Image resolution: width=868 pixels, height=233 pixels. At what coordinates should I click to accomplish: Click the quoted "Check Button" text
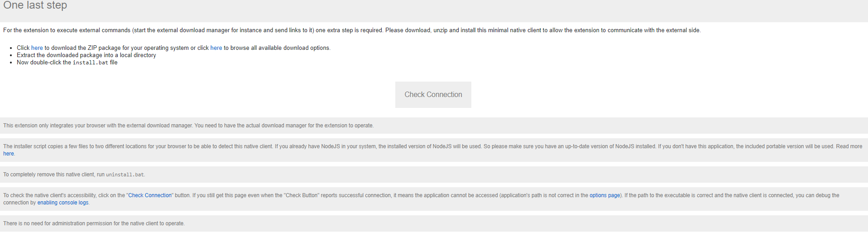302,195
